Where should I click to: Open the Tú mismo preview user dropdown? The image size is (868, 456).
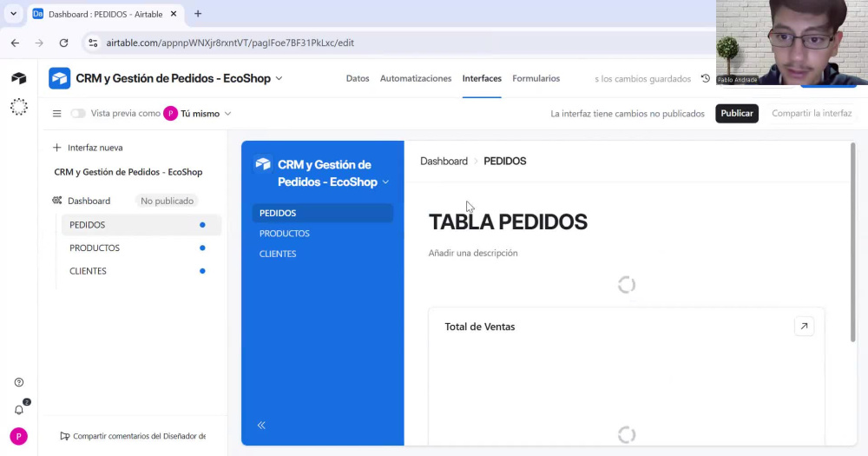click(x=197, y=114)
